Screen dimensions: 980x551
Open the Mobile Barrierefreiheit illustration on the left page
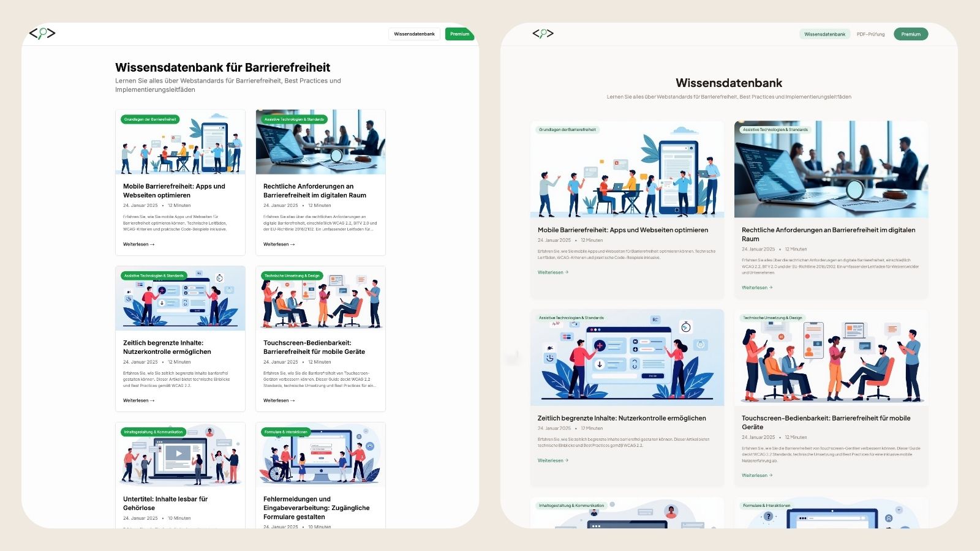coord(180,142)
